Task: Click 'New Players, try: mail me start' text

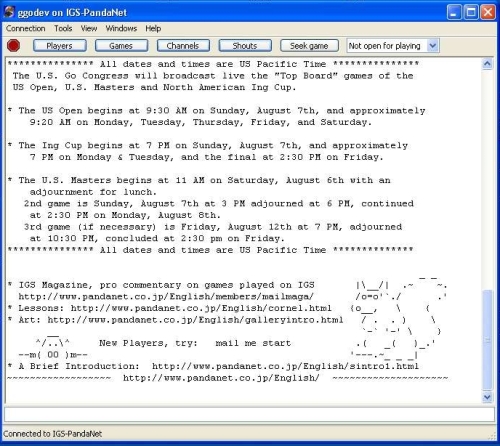Action: pos(195,343)
